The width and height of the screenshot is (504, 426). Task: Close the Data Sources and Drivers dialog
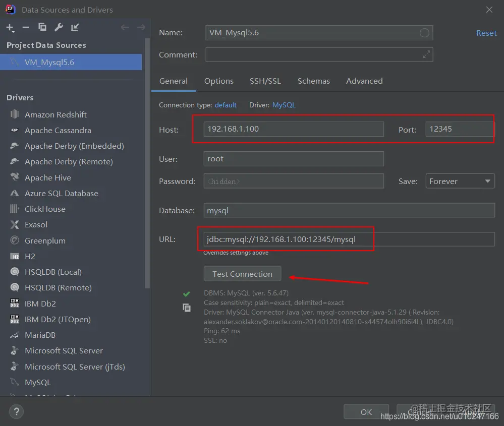point(489,10)
